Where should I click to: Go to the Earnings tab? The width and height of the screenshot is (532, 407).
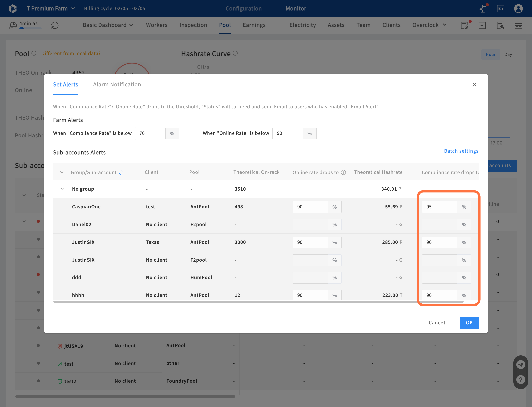point(254,25)
